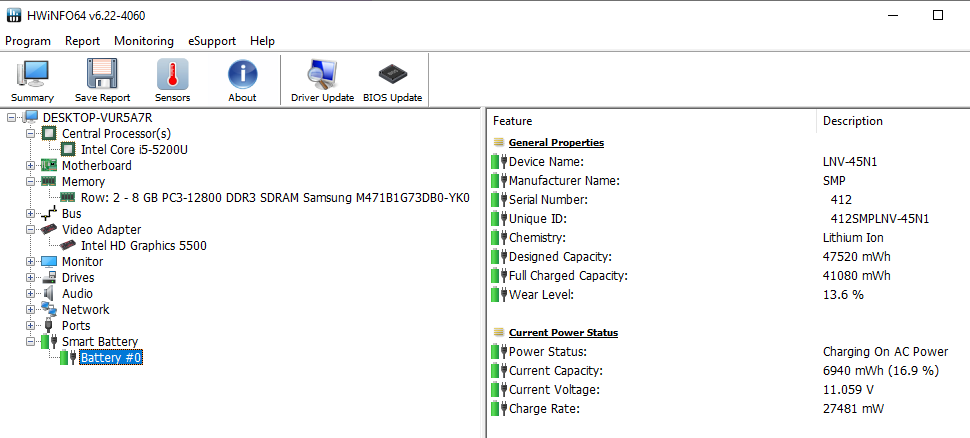Image resolution: width=970 pixels, height=438 pixels.
Task: Click the Current Voltage value 11.059 V
Action: [x=848, y=390]
